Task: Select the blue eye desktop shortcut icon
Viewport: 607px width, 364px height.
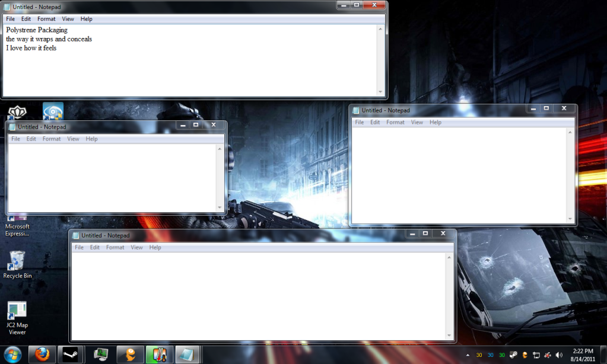Action: click(53, 111)
